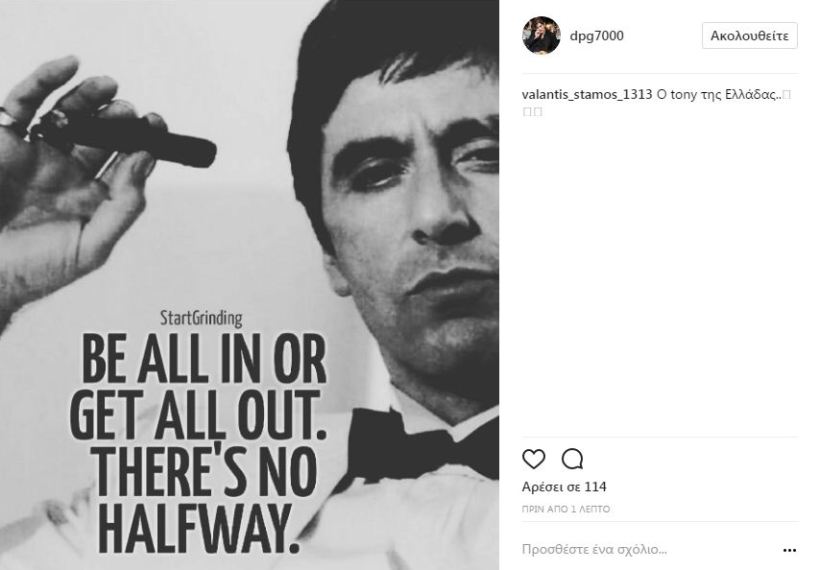Click the comment speech bubble icon
Image resolution: width=820 pixels, height=570 pixels.
(572, 459)
